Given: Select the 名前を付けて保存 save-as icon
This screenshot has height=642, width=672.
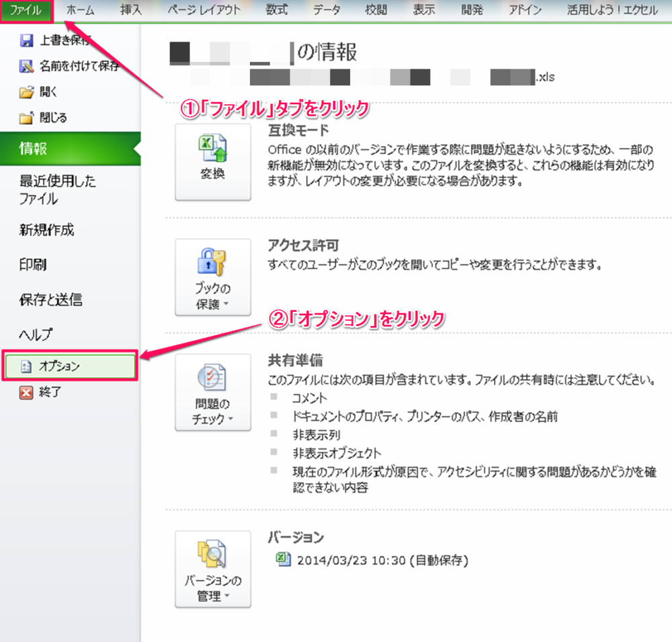Looking at the screenshot, I should coord(27,67).
